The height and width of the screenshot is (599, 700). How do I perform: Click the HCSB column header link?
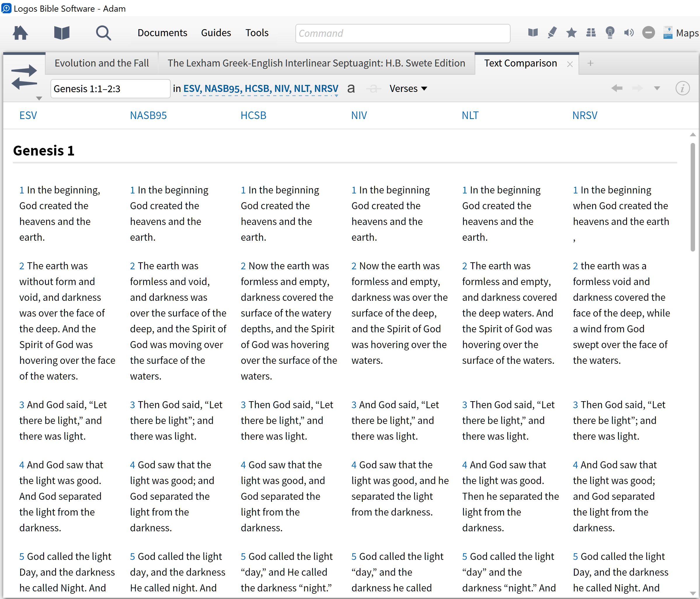tap(253, 116)
